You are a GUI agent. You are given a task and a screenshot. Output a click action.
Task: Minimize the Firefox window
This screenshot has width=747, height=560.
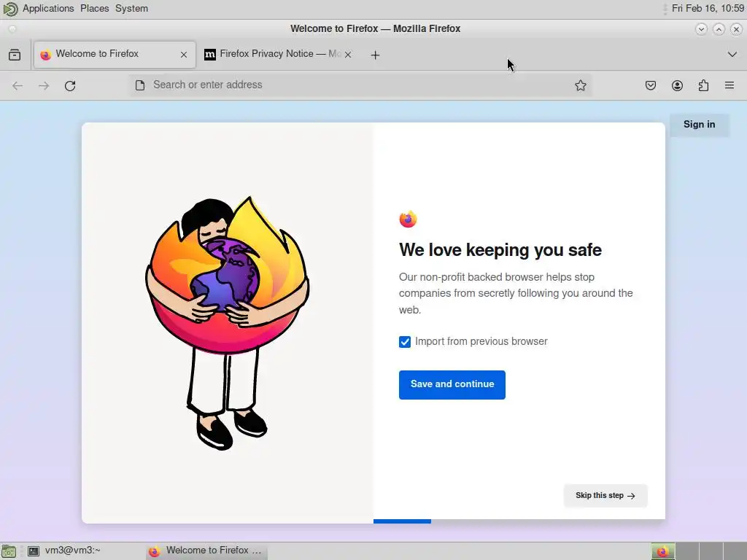click(x=701, y=29)
